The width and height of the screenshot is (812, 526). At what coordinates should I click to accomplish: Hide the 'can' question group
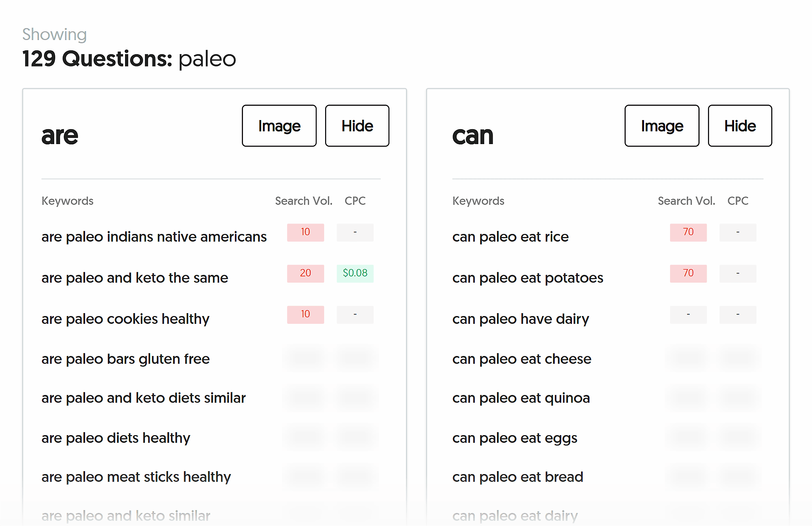(x=740, y=126)
